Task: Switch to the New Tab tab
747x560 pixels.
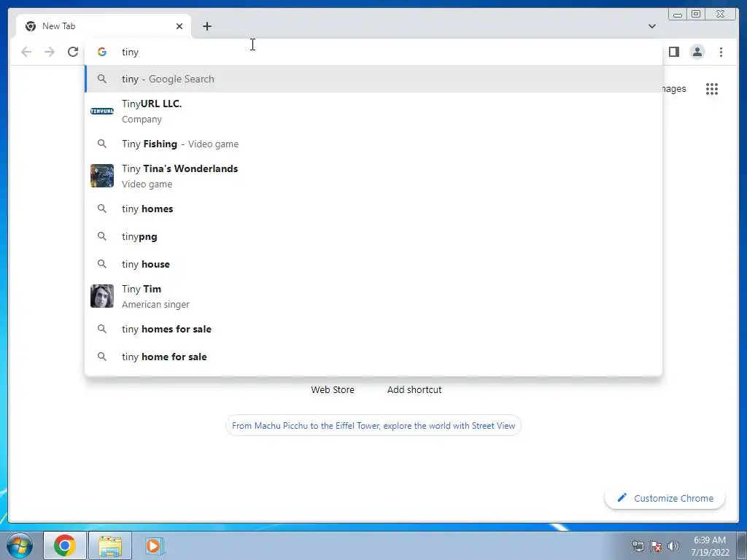Action: click(x=104, y=26)
